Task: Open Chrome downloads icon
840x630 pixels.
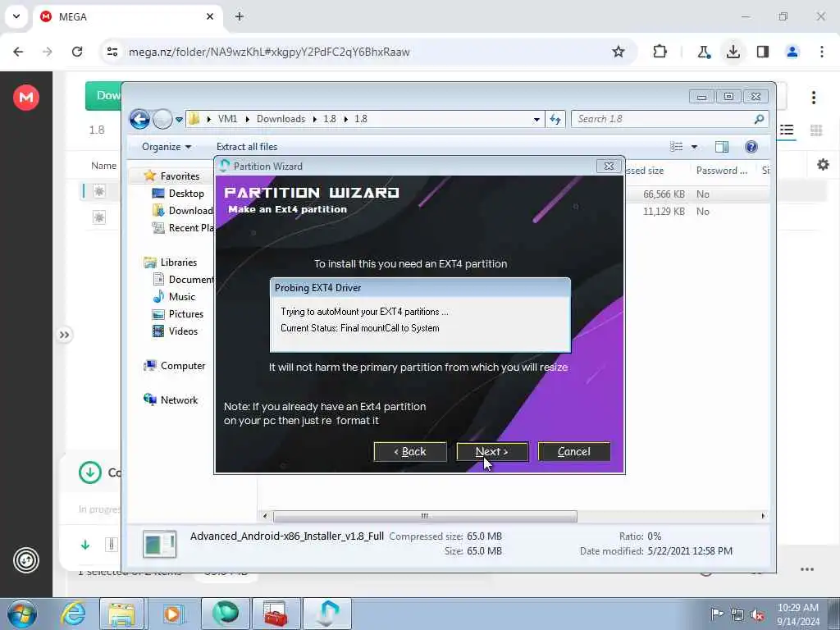Action: click(x=733, y=52)
